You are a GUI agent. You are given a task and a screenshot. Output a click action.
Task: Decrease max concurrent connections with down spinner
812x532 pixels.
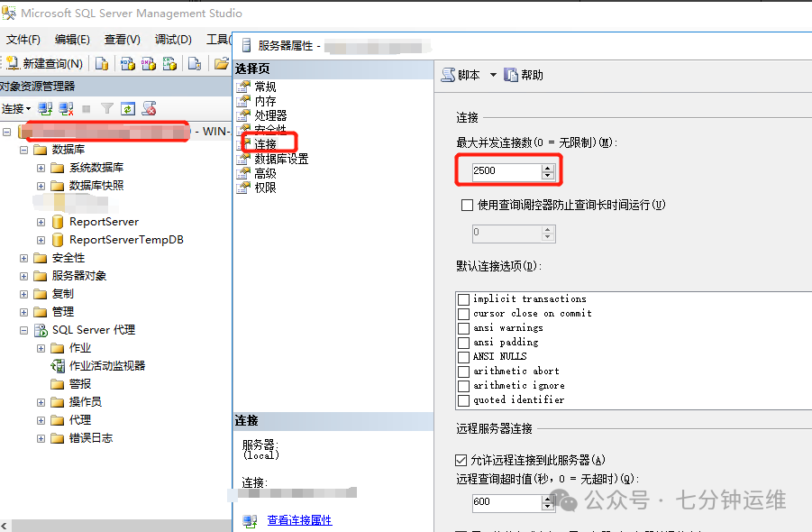click(x=548, y=176)
